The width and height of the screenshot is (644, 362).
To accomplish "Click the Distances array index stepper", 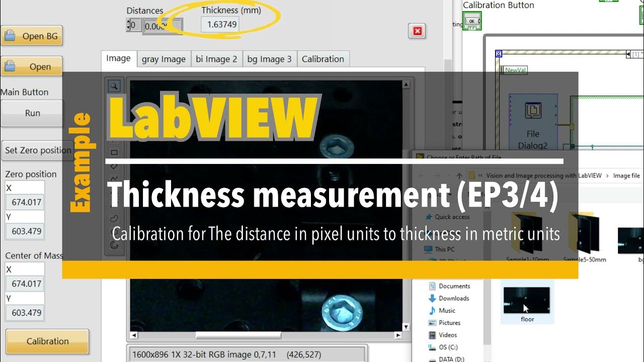I will 128,25.
